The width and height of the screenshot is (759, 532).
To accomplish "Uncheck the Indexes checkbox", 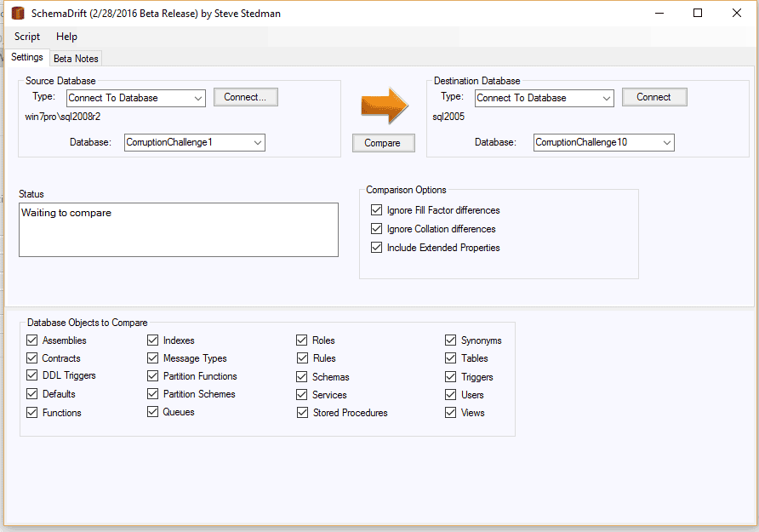I will (152, 340).
